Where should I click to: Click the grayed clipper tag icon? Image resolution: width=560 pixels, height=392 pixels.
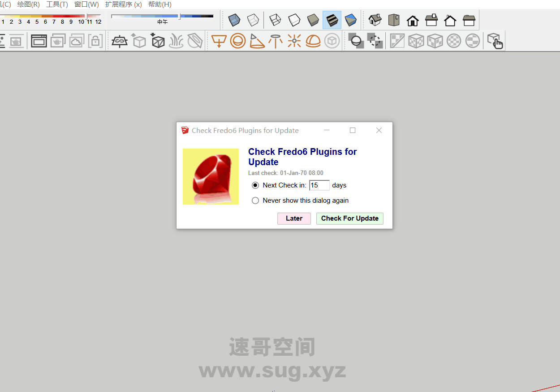pos(195,41)
